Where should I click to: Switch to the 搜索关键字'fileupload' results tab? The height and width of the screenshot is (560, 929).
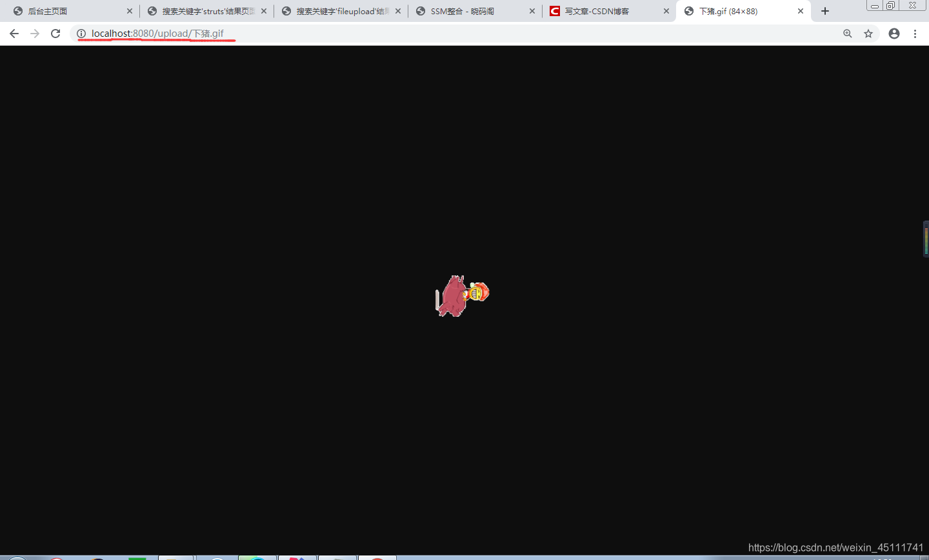click(x=341, y=11)
